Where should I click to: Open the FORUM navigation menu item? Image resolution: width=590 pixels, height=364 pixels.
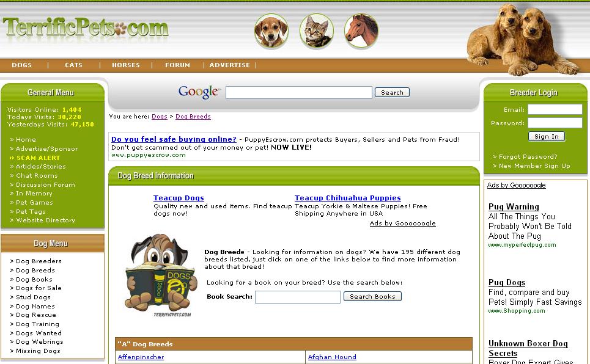[x=177, y=65]
